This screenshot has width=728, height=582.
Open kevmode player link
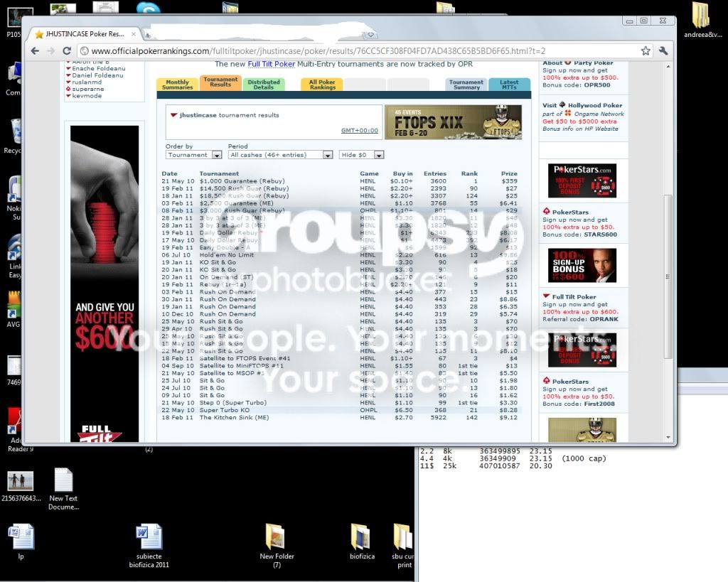(86, 96)
